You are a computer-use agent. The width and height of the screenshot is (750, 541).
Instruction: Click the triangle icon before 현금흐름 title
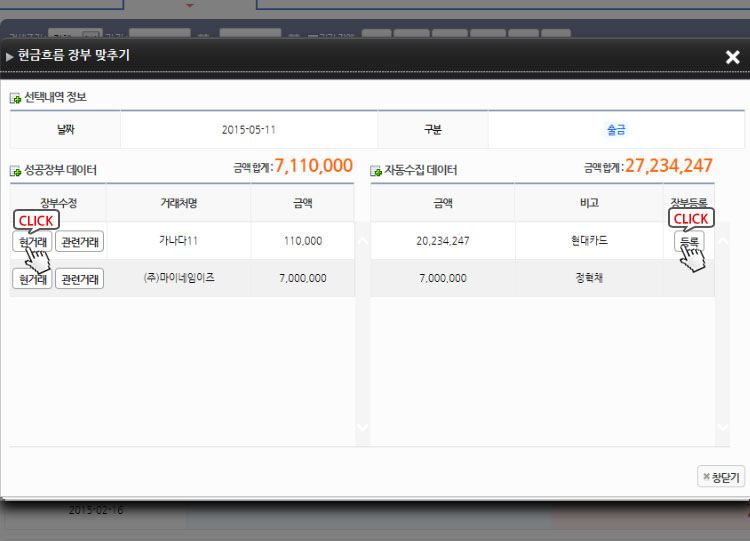click(10, 57)
